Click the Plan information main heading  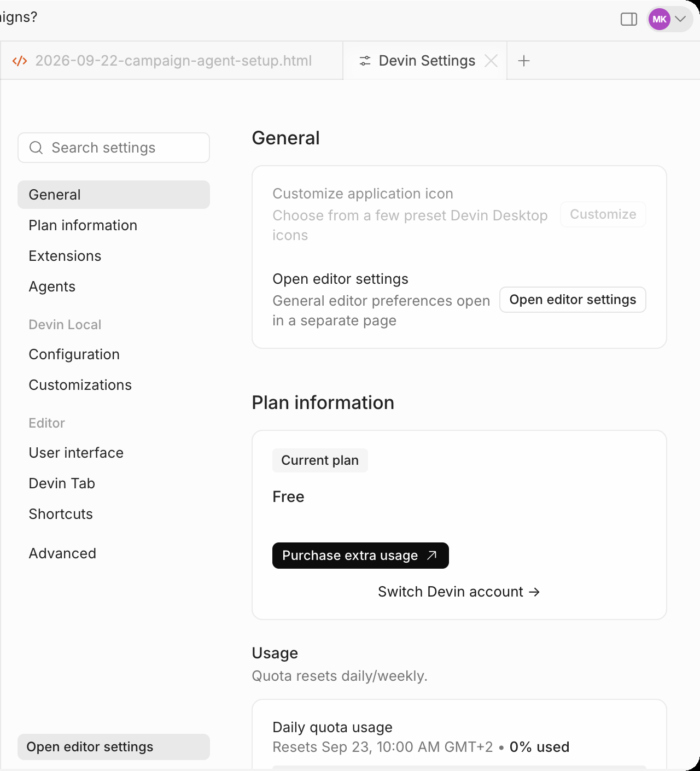pyautogui.click(x=323, y=402)
